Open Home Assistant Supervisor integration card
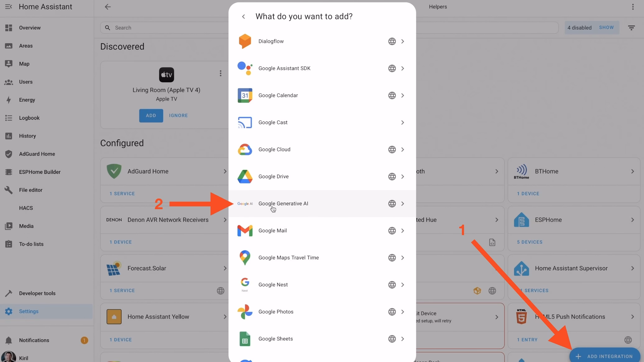Image resolution: width=644 pixels, height=362 pixels. point(574,268)
